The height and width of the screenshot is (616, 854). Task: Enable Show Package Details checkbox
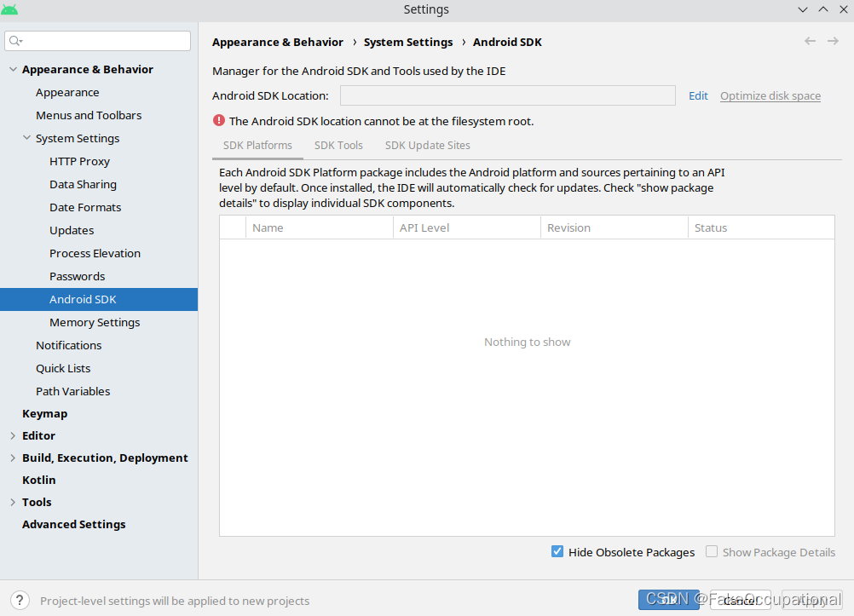(712, 551)
